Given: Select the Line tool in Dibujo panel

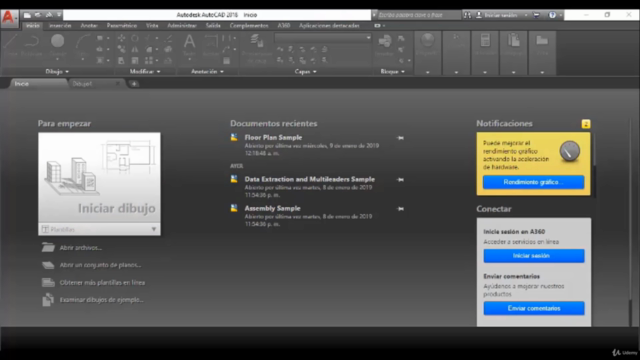Looking at the screenshot, I should pos(11,45).
